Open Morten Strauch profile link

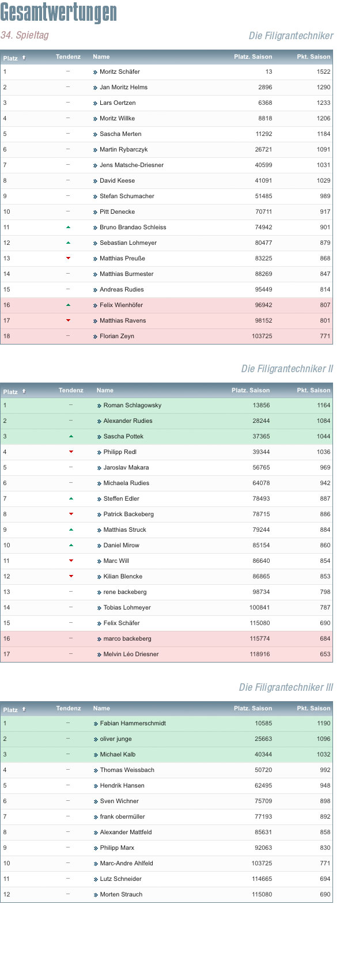click(x=121, y=895)
